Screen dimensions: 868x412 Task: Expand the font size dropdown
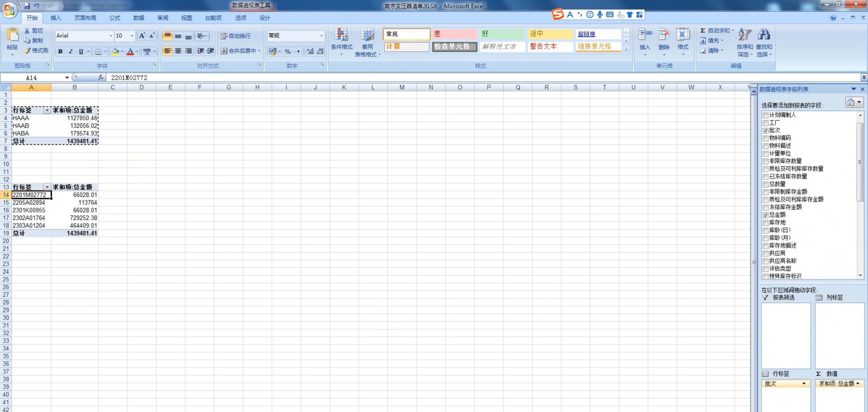tap(132, 36)
